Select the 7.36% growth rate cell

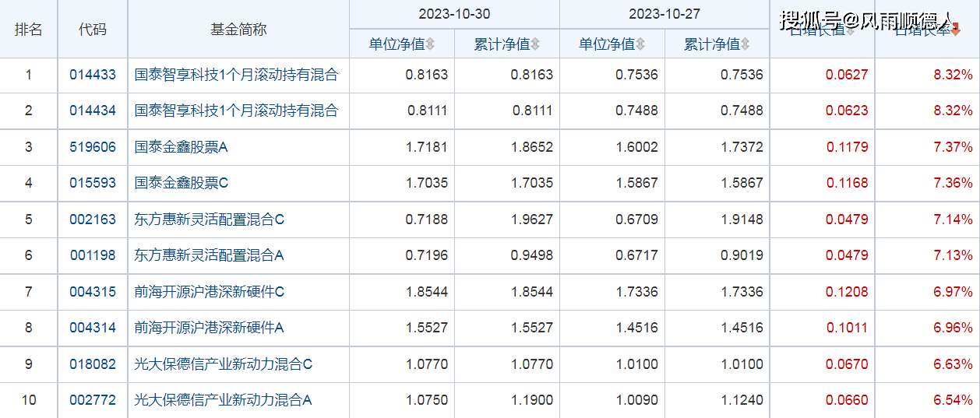(953, 183)
